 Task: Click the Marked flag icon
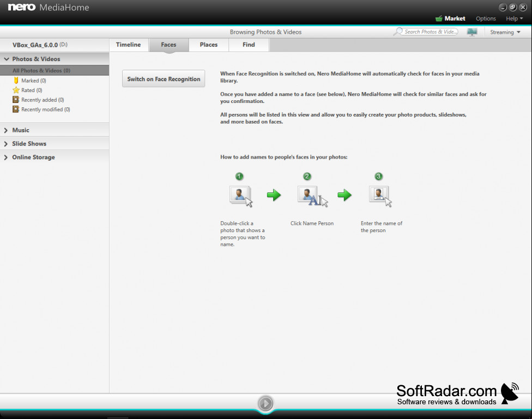(16, 81)
